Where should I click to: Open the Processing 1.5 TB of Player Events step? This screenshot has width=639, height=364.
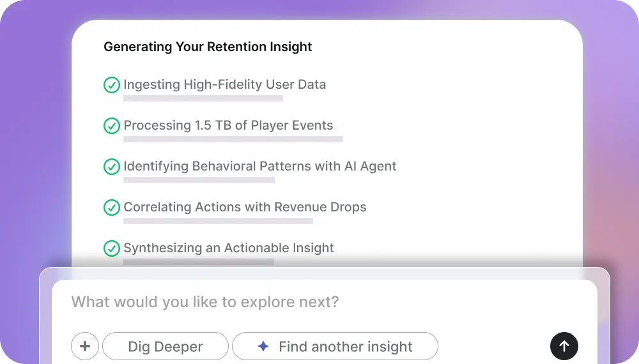[x=228, y=125]
